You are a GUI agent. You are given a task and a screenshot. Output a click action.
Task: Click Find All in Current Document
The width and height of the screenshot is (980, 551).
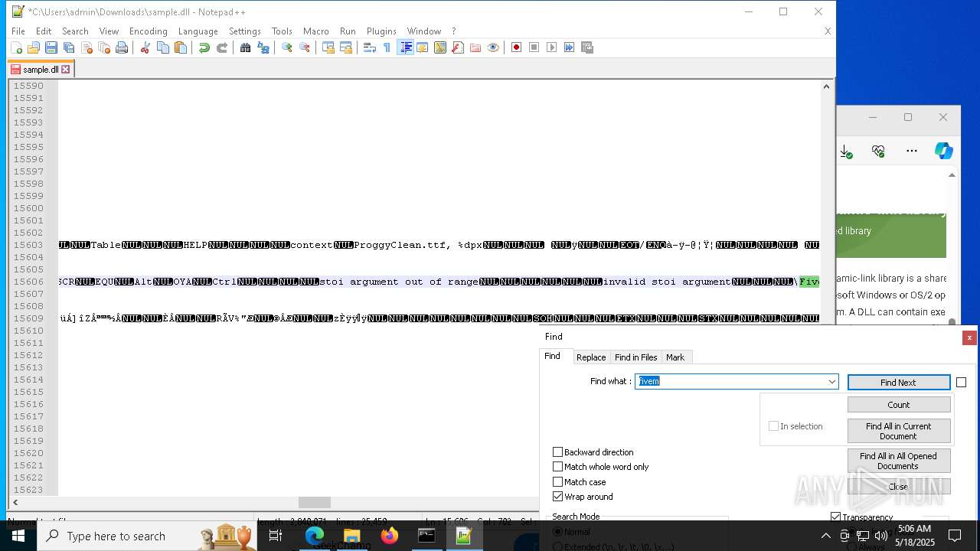899,431
